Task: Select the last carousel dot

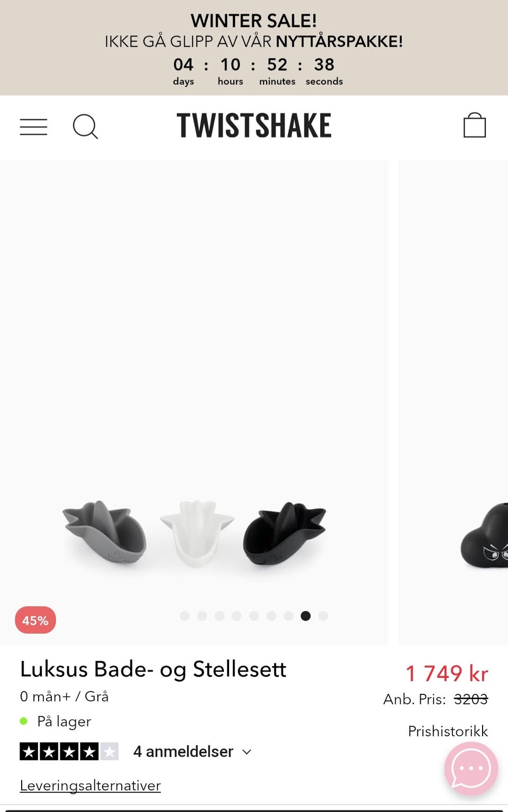Action: (323, 616)
